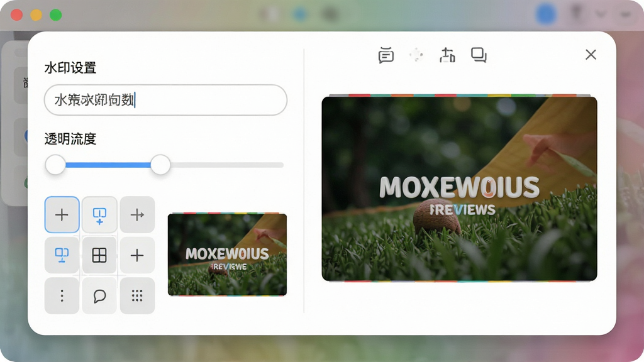Click the speech bubble grid cell
The height and width of the screenshot is (362, 644).
click(x=99, y=295)
